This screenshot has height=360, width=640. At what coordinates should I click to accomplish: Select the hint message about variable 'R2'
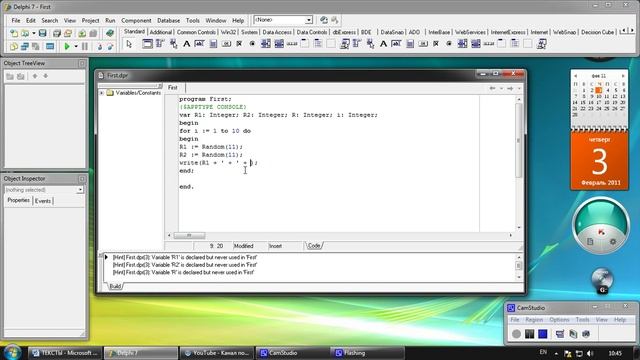click(185, 265)
